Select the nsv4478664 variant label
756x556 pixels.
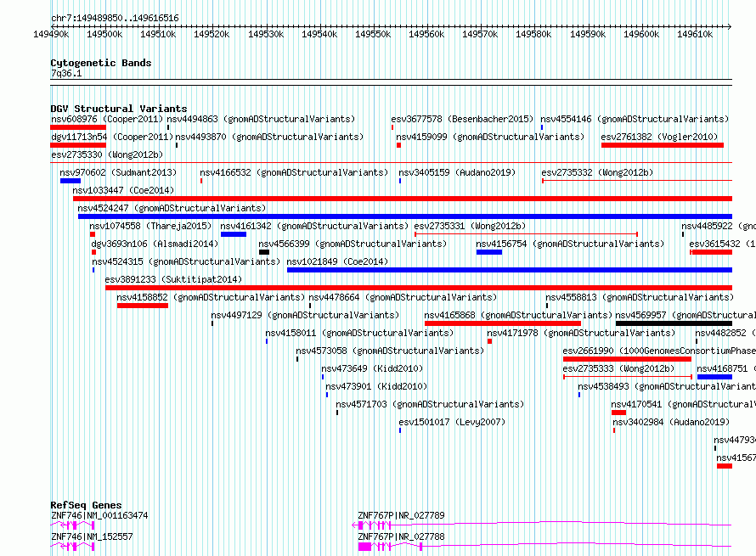pos(403,297)
